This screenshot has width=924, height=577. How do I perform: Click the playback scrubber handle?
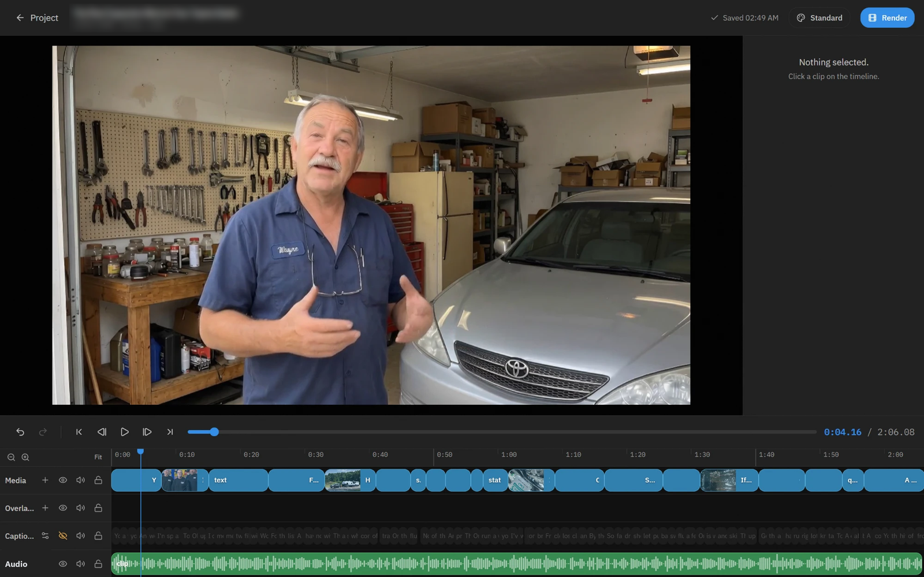pyautogui.click(x=214, y=432)
